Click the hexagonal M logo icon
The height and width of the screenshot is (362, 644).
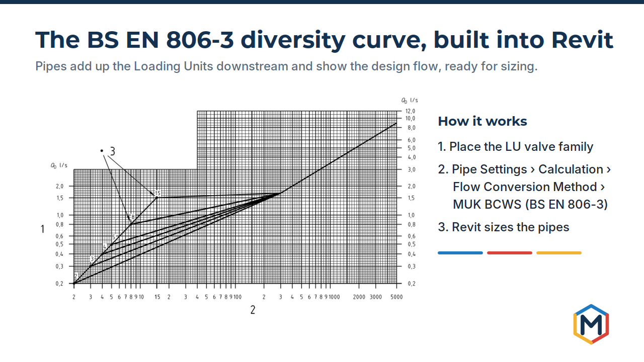[x=591, y=324]
